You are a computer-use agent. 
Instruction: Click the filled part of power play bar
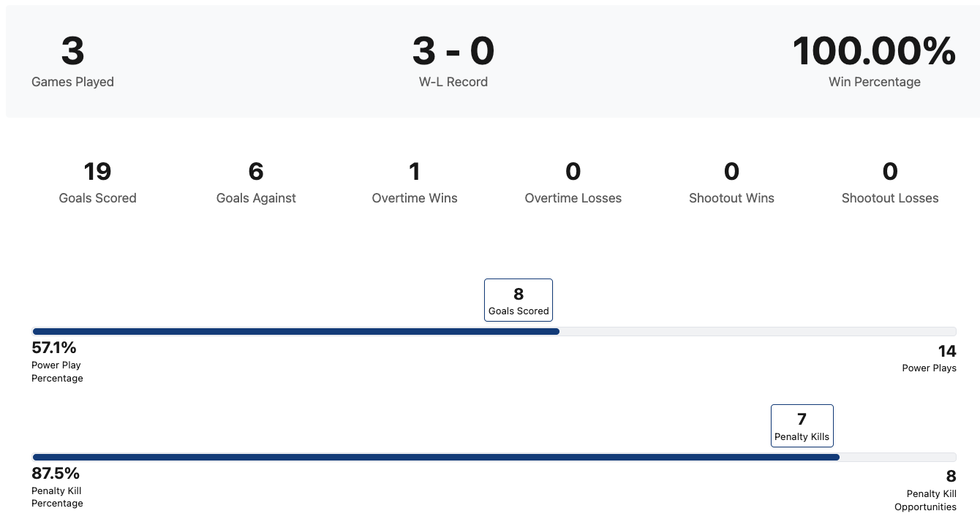point(295,331)
